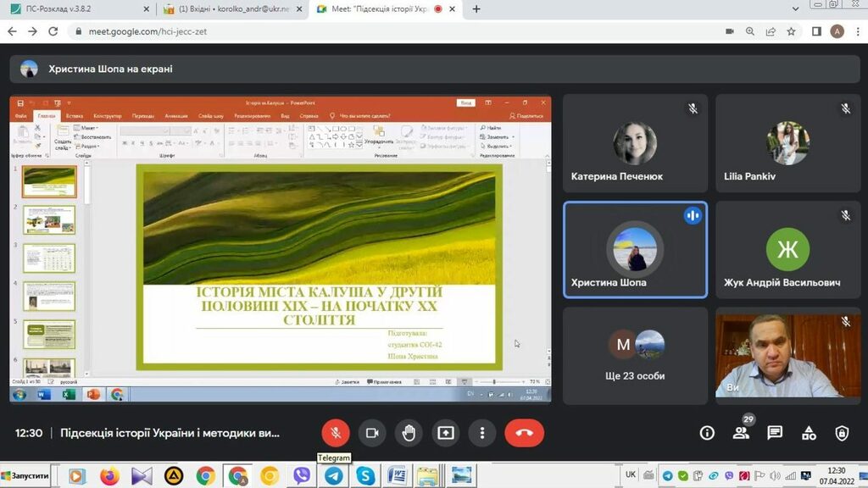
Task: Switch to the Вхідні mail tab
Action: (229, 9)
